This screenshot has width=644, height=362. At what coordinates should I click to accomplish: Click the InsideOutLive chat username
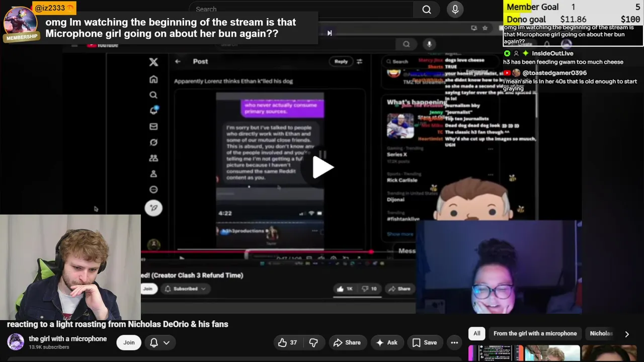click(x=552, y=53)
